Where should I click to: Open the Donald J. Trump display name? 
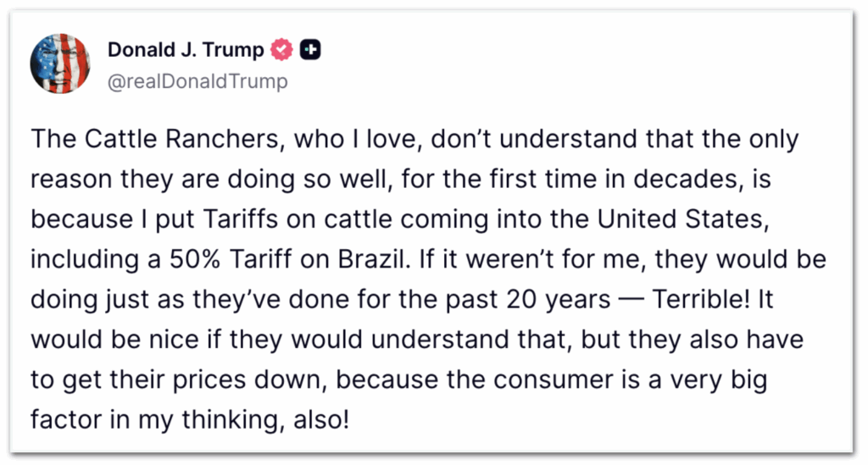point(186,51)
